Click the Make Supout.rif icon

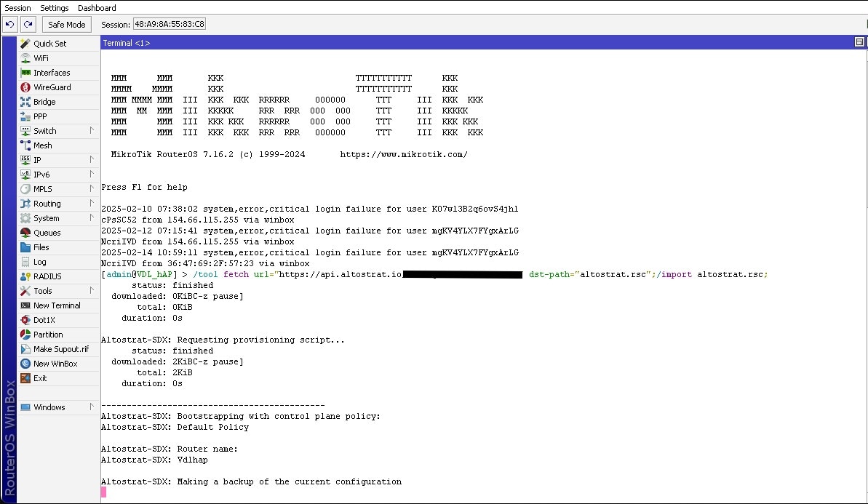tap(25, 349)
